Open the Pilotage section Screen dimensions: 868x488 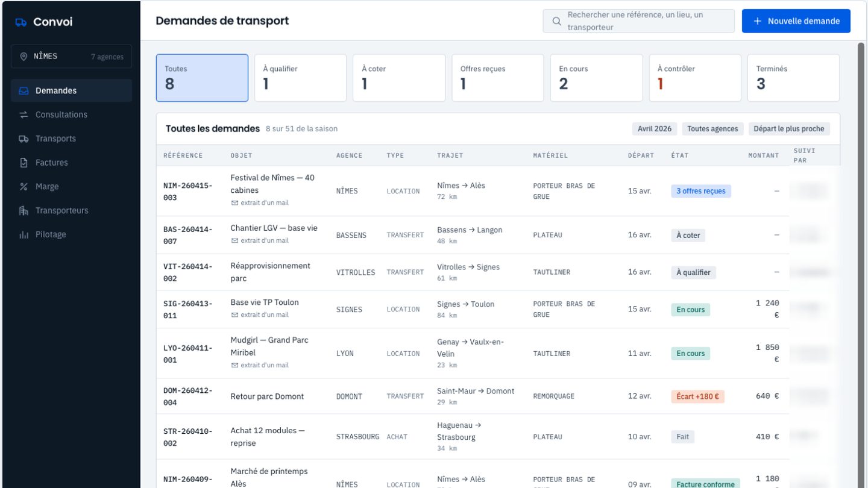coord(71,235)
